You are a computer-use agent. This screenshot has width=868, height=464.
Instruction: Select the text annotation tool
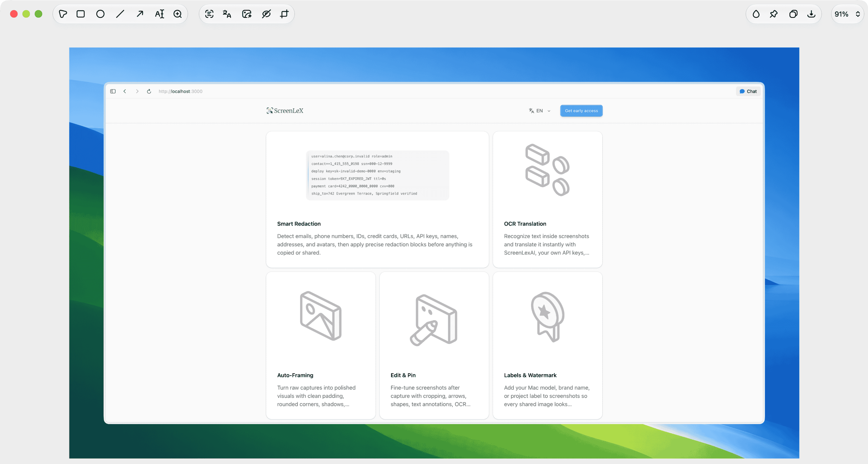[159, 14]
